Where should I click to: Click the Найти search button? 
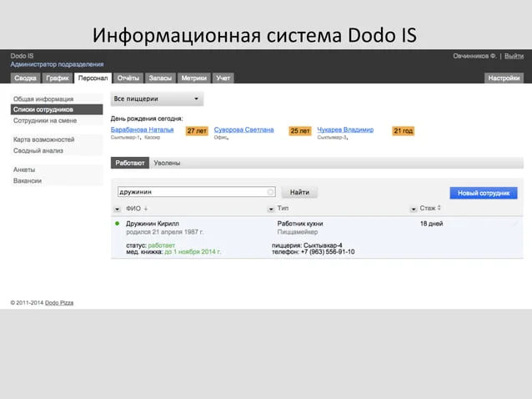pyautogui.click(x=299, y=192)
